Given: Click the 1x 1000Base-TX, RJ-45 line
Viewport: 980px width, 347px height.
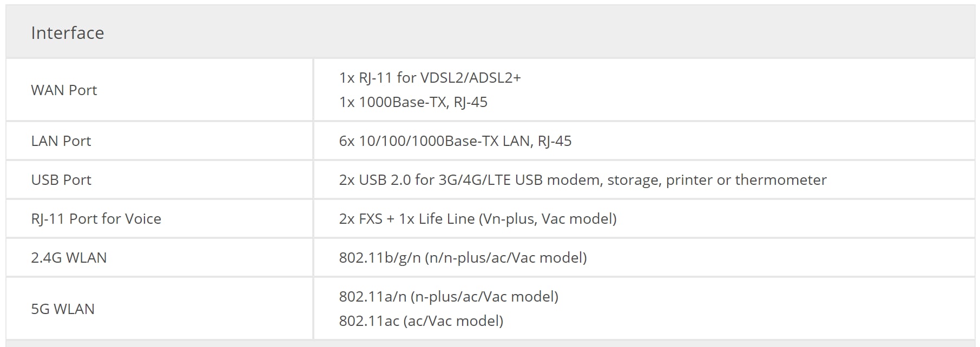Looking at the screenshot, I should coord(413,102).
